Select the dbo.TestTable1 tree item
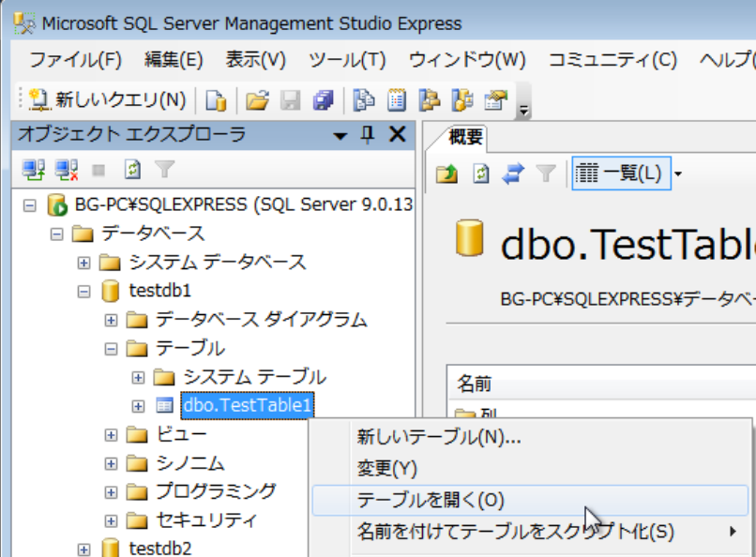 pos(248,406)
